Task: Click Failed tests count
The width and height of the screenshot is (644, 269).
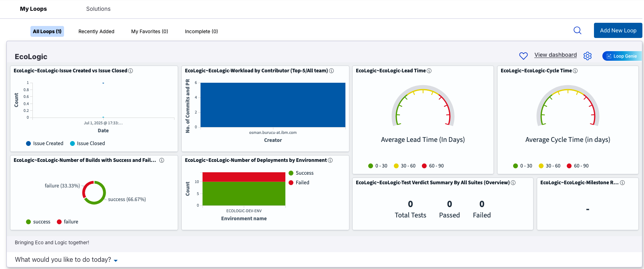Action: (482, 204)
